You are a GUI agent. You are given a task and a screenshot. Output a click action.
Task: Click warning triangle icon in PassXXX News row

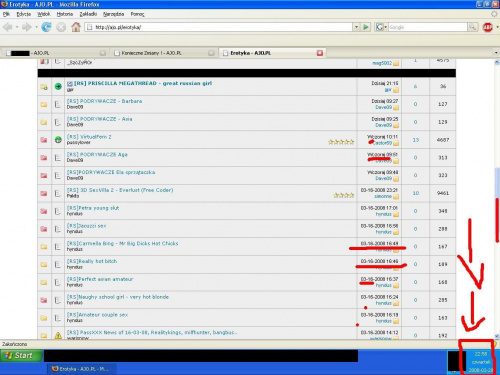[x=58, y=335]
